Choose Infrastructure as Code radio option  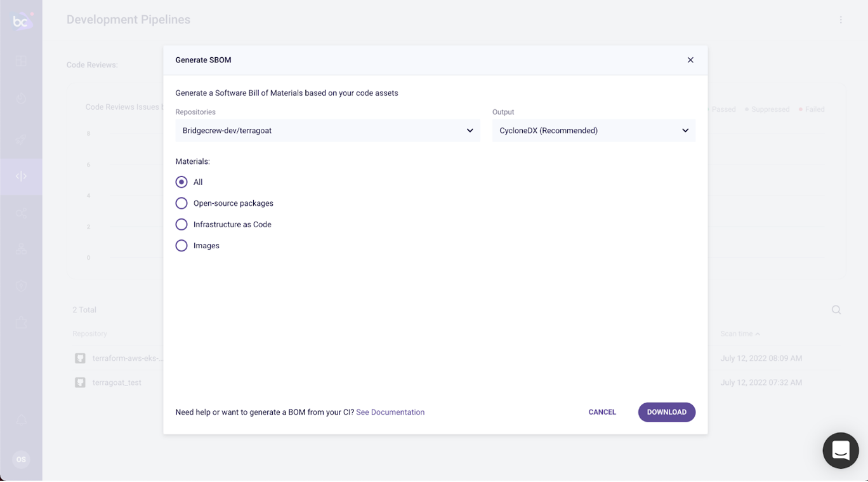click(x=181, y=224)
